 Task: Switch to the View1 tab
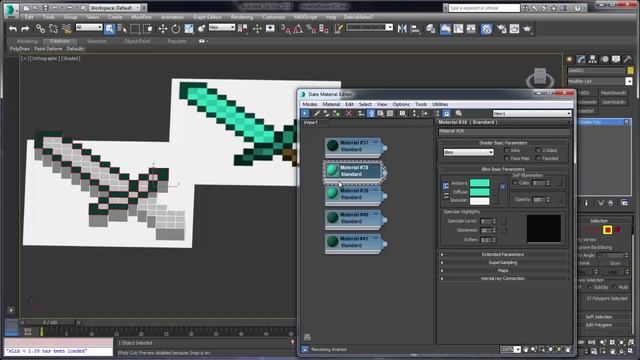311,122
